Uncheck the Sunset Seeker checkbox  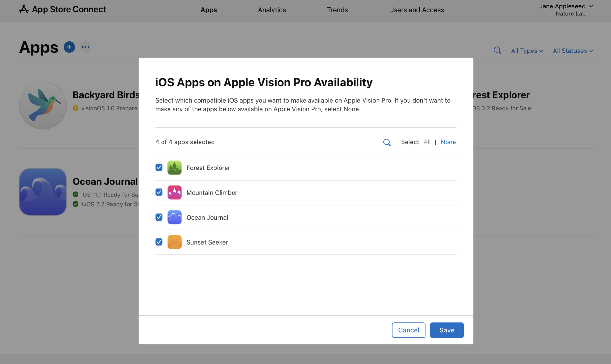tap(159, 242)
